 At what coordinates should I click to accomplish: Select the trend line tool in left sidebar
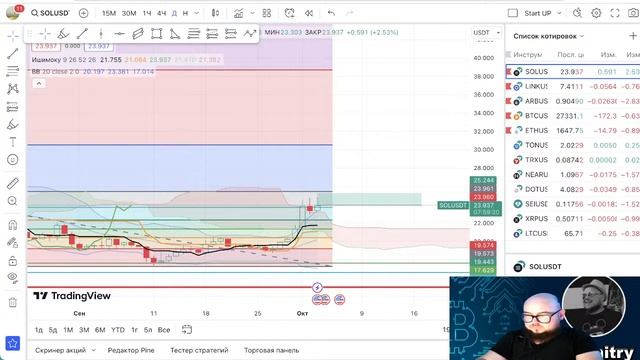coord(13,53)
